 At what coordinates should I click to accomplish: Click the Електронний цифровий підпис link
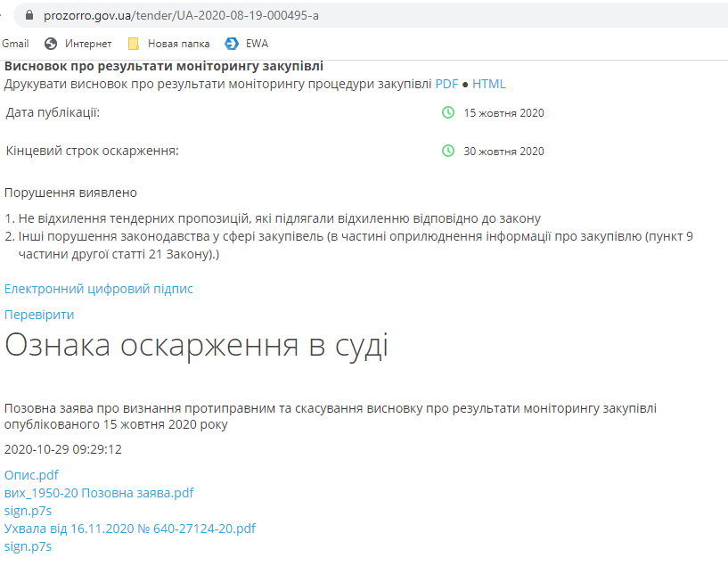tap(98, 289)
